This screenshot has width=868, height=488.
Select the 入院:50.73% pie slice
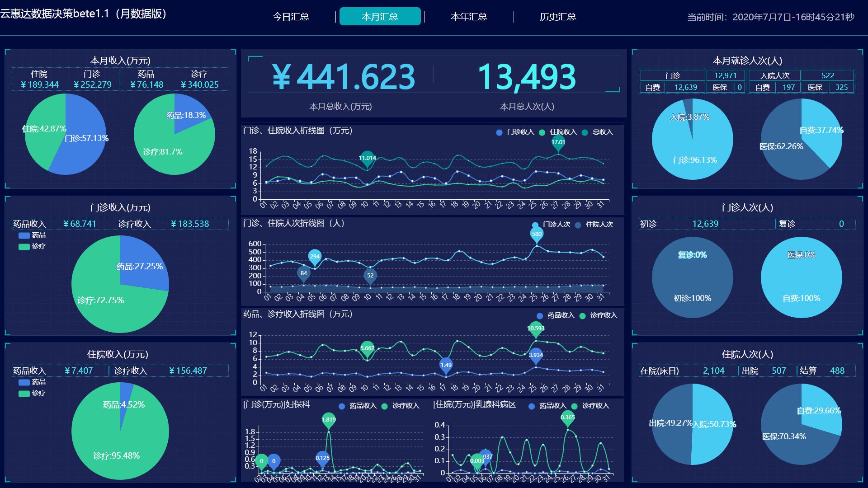click(x=713, y=425)
